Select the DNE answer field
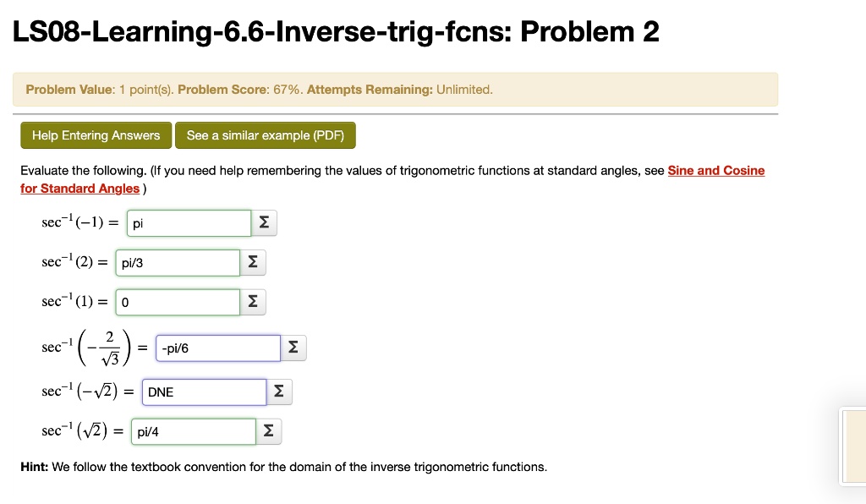 (x=204, y=391)
